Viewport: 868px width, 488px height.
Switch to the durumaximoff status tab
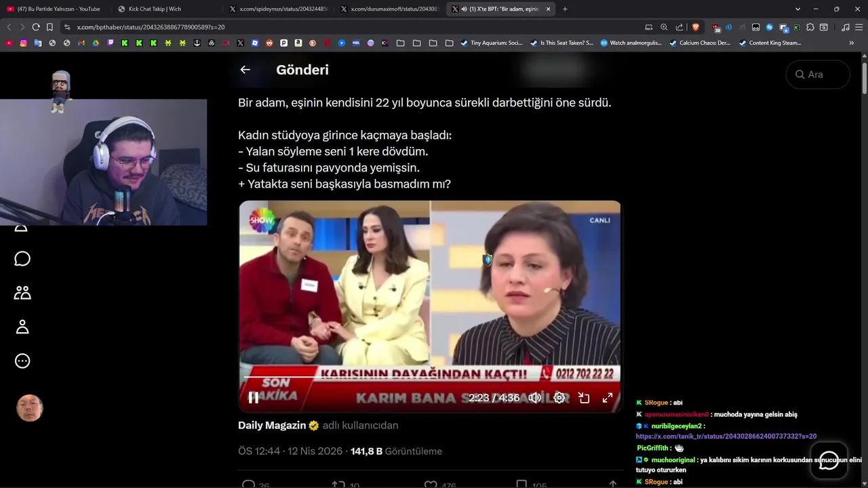point(390,9)
